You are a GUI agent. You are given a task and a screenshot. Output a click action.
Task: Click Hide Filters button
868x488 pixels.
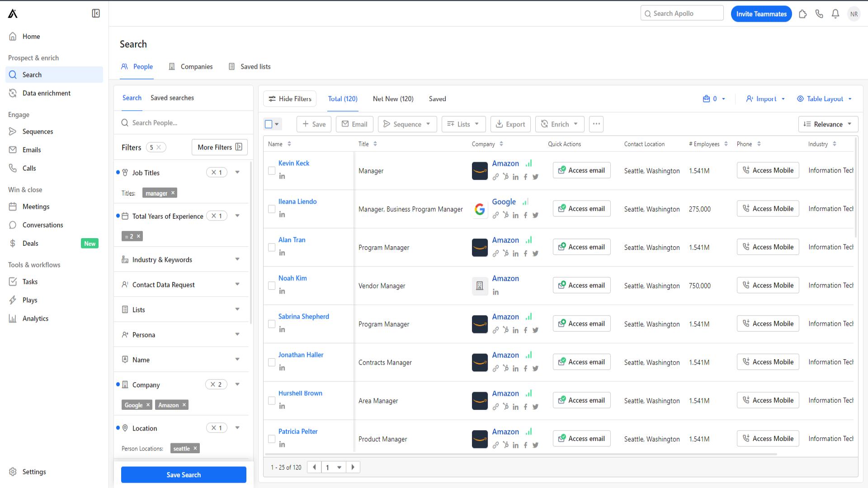[290, 99]
